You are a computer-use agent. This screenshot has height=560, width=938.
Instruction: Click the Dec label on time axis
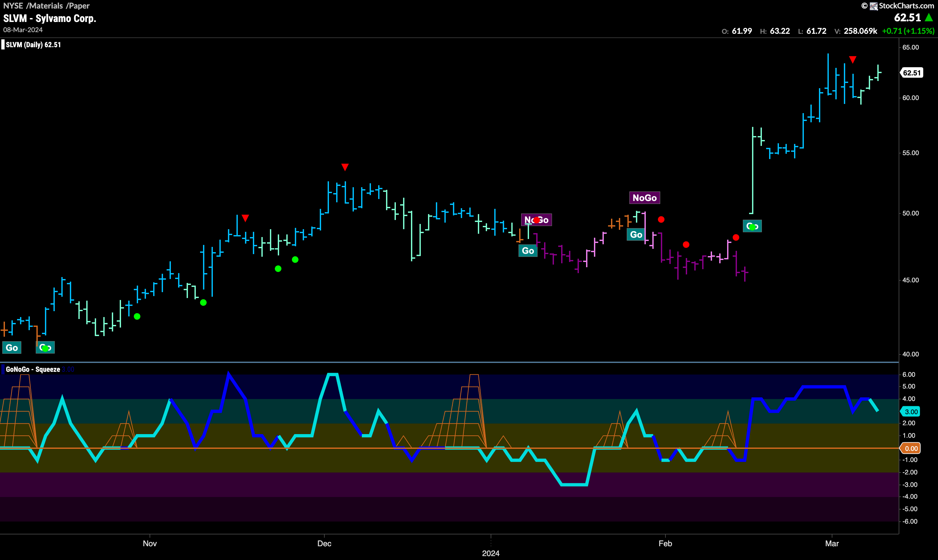[324, 543]
